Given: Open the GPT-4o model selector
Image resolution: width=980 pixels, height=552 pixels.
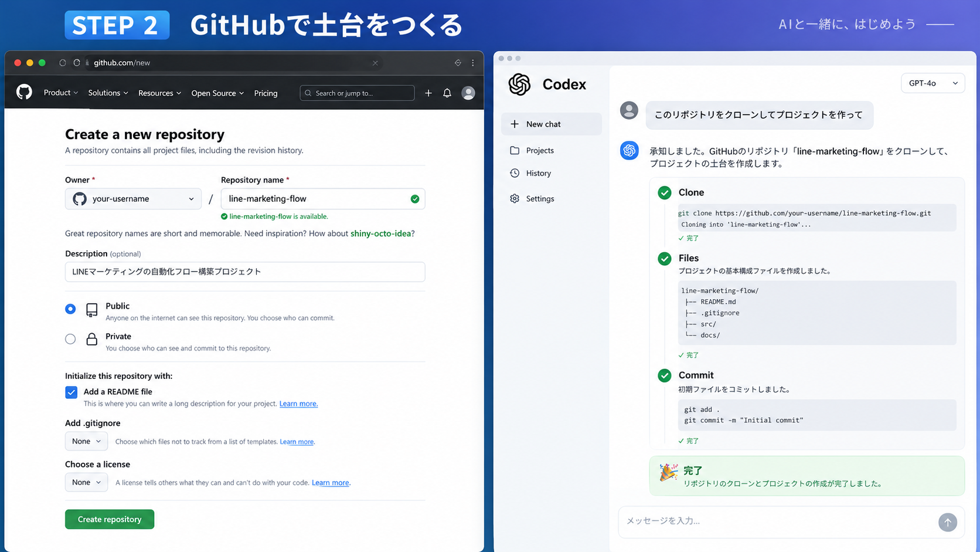Looking at the screenshot, I should click(x=933, y=83).
